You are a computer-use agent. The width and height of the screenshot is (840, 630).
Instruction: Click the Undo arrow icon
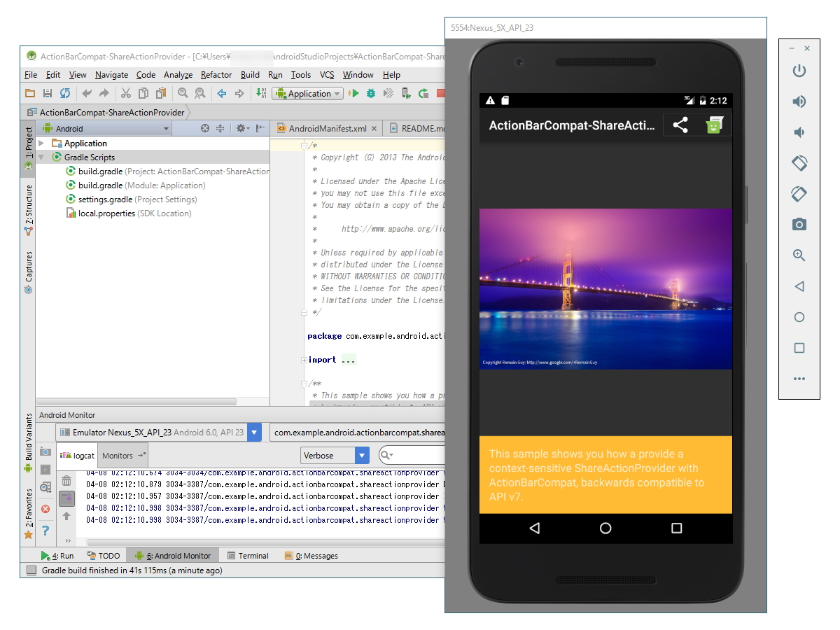[87, 93]
